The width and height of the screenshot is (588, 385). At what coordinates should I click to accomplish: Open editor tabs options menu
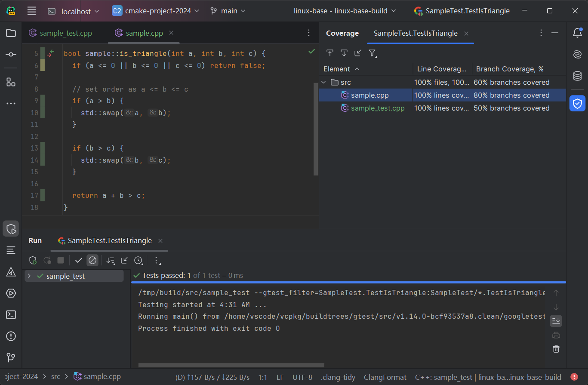(309, 33)
